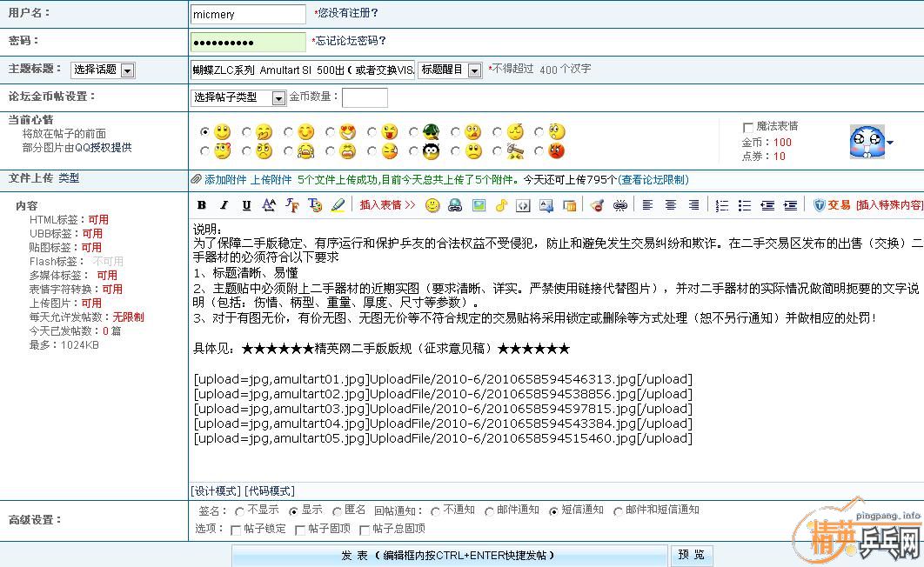Enable the 魔法表情 checkbox
This screenshot has width=924, height=567.
point(748,127)
